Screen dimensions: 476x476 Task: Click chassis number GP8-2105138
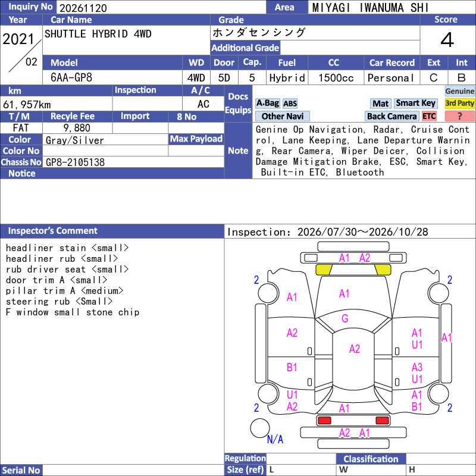point(75,162)
